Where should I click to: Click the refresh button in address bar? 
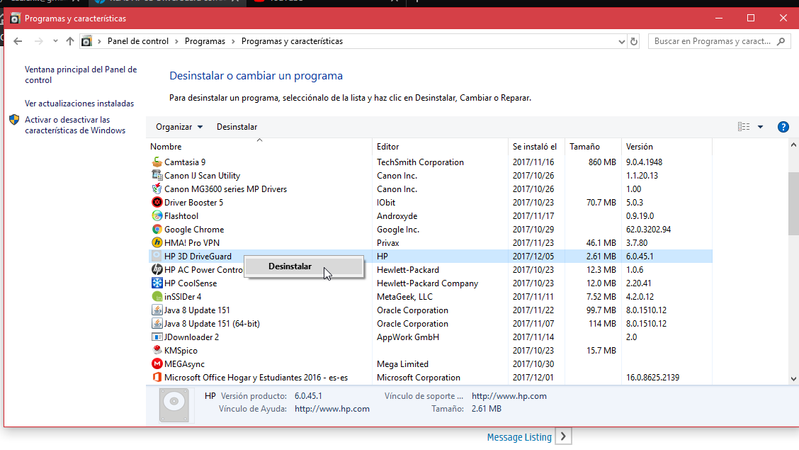634,42
